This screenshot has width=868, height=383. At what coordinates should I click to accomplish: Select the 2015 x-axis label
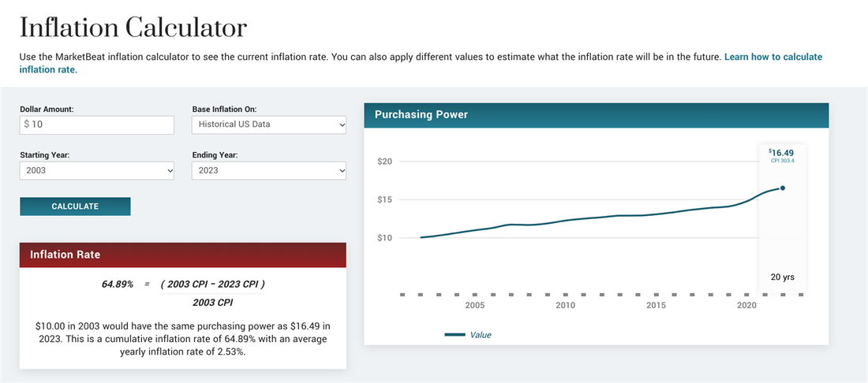click(x=656, y=305)
